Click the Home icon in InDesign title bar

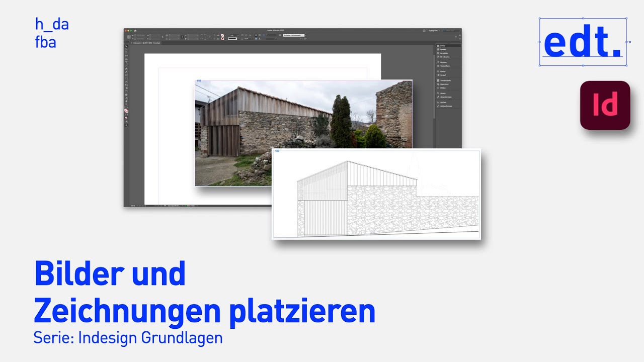tap(135, 31)
